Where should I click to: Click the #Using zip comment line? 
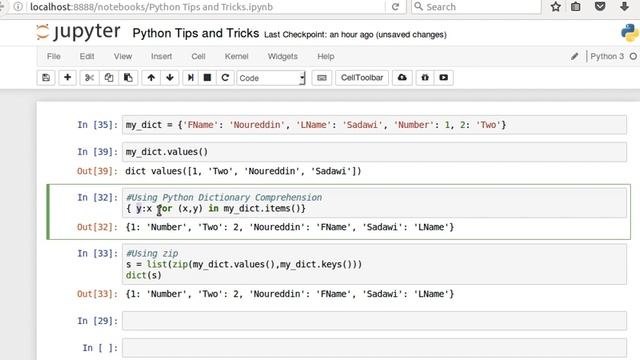point(152,253)
